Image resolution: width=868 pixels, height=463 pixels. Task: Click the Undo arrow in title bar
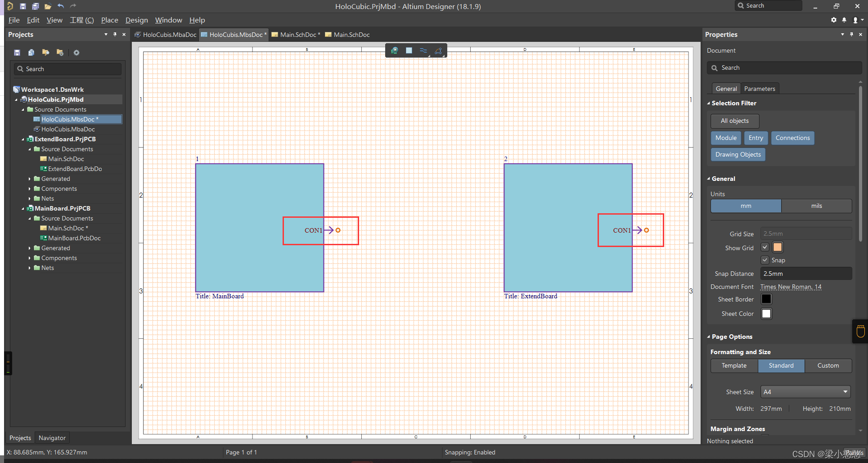[x=61, y=6]
